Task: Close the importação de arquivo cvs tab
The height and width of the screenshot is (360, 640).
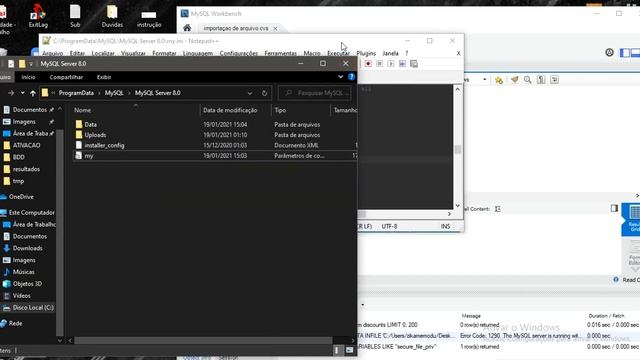Action: tap(276, 28)
